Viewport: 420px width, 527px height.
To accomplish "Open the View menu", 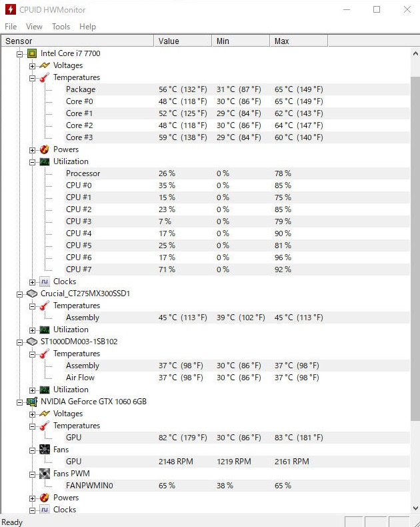I will click(34, 27).
